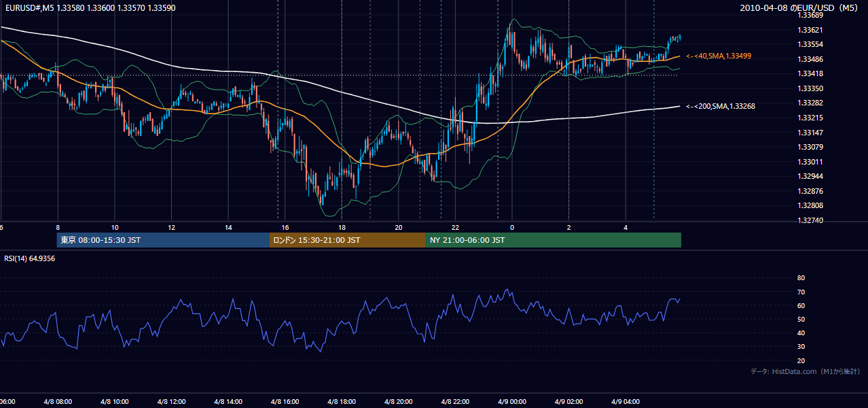This screenshot has width=868, height=408.
Task: Click the London 15:30-21:00 JST session bar
Action: (348, 240)
